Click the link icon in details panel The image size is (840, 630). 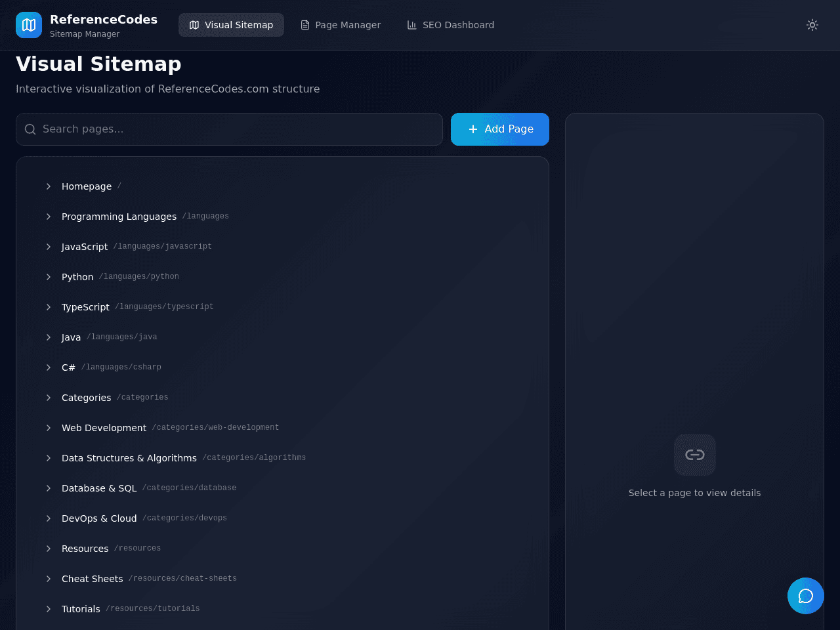695,455
